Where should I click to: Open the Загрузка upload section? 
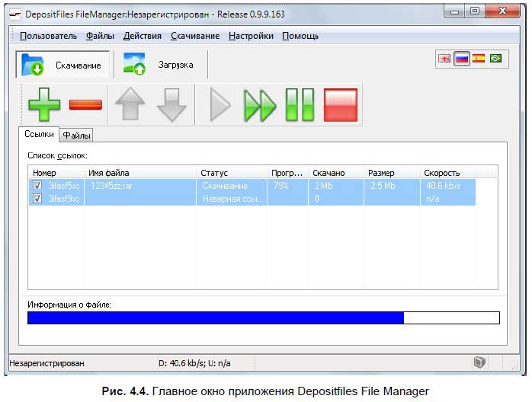[x=160, y=65]
